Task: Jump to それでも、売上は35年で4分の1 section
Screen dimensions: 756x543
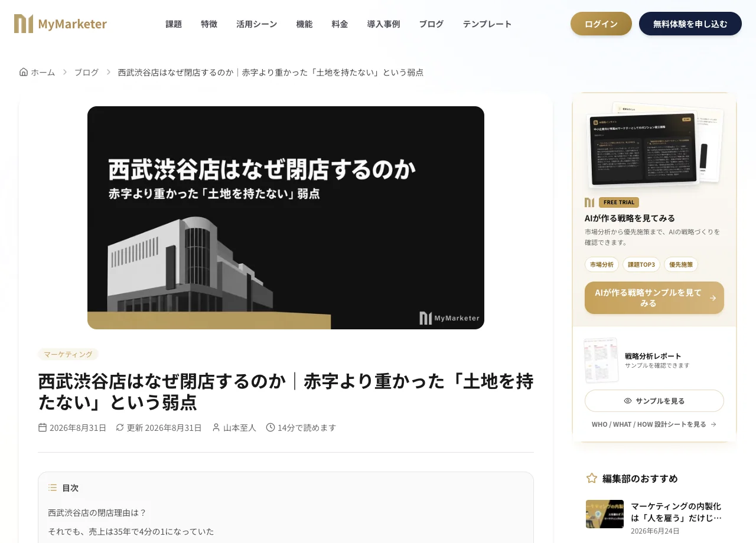Action: [131, 531]
